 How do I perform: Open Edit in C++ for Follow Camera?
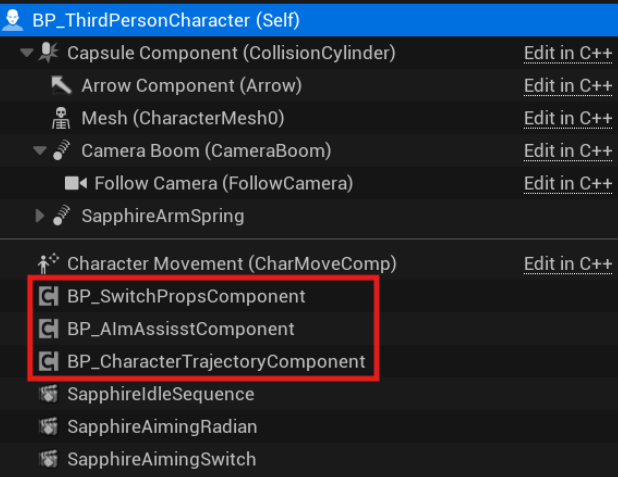(x=568, y=184)
